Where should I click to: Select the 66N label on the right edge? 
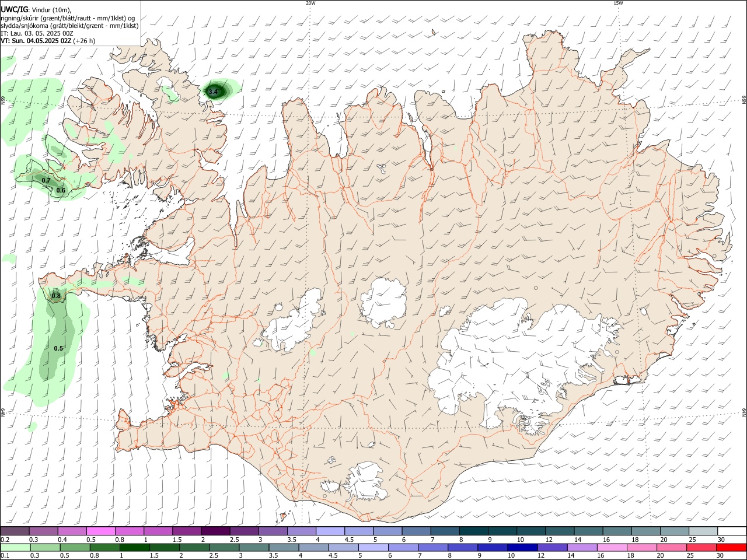[743, 100]
